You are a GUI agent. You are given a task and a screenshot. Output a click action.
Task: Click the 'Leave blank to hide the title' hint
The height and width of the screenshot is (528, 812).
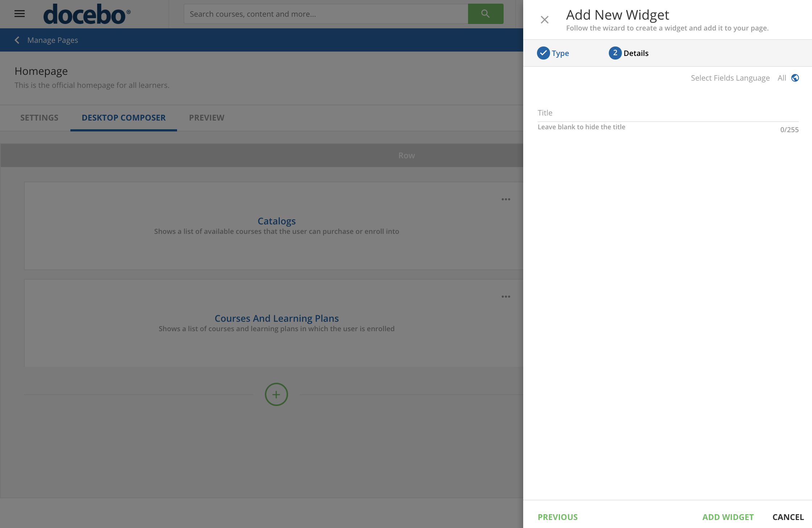pyautogui.click(x=581, y=127)
